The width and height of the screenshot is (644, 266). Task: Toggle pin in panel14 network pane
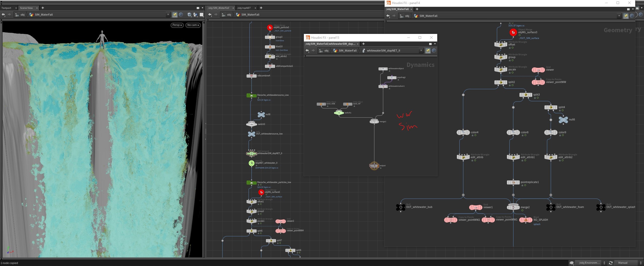626,16
